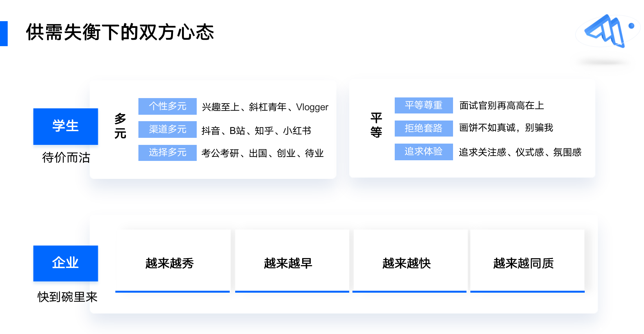Click the vertical 多元 heading
The height and width of the screenshot is (334, 644).
coord(120,126)
